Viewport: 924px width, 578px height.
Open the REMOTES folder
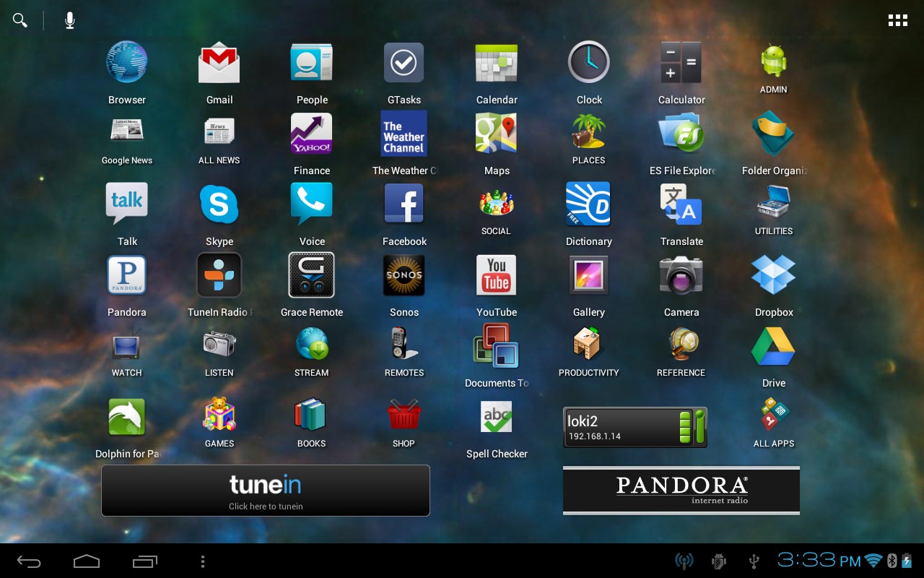point(404,344)
